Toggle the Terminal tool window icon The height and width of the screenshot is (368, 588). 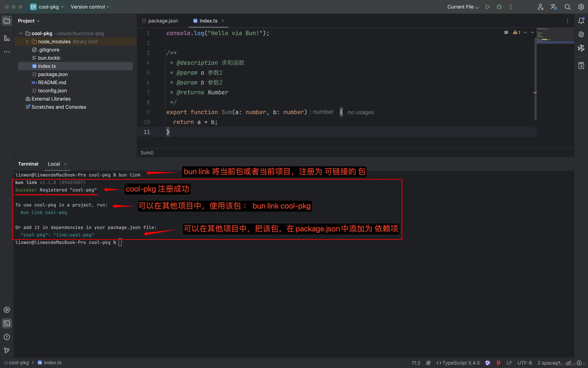pyautogui.click(x=7, y=323)
